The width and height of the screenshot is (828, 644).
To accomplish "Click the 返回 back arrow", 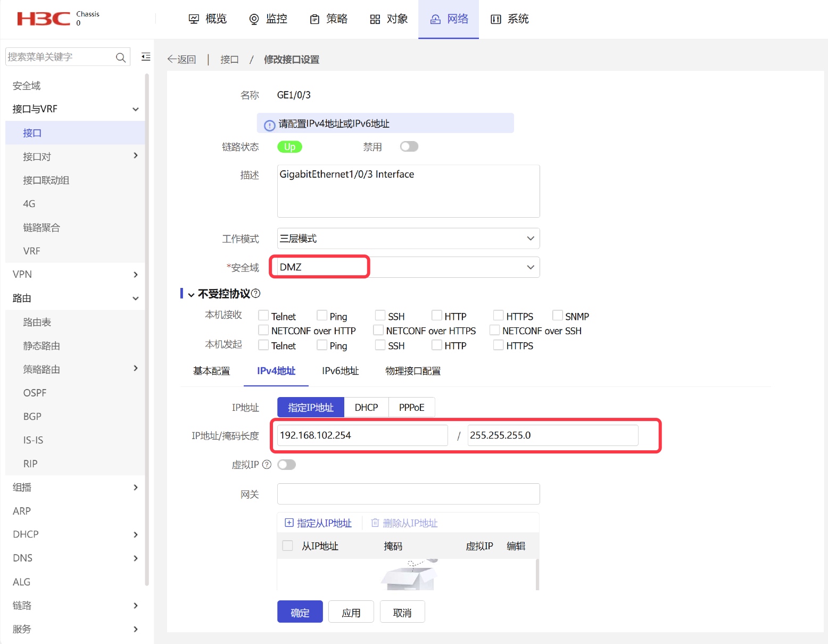I will 171,59.
